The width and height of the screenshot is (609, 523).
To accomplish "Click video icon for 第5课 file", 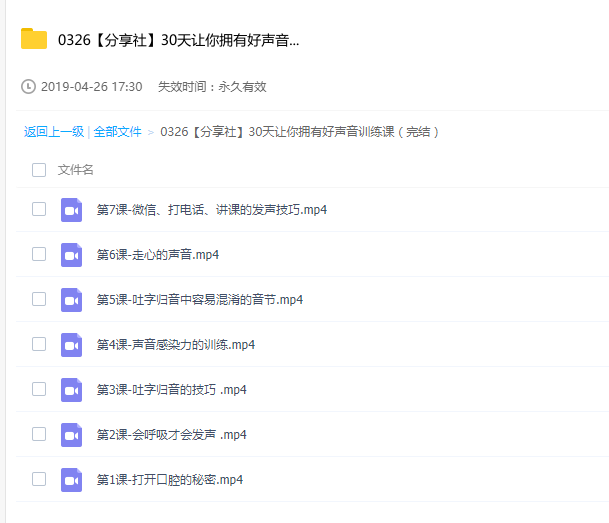I will [71, 300].
